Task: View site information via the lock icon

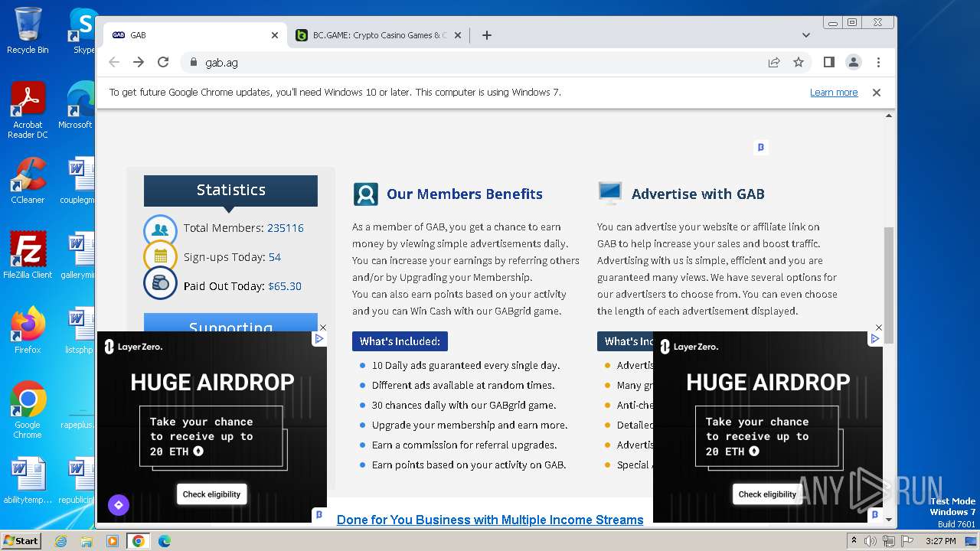Action: (193, 62)
